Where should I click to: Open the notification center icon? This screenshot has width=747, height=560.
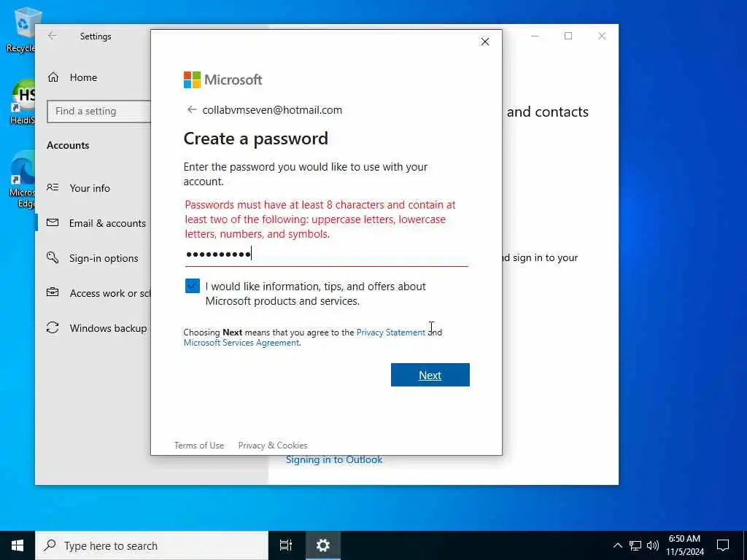pyautogui.click(x=723, y=545)
